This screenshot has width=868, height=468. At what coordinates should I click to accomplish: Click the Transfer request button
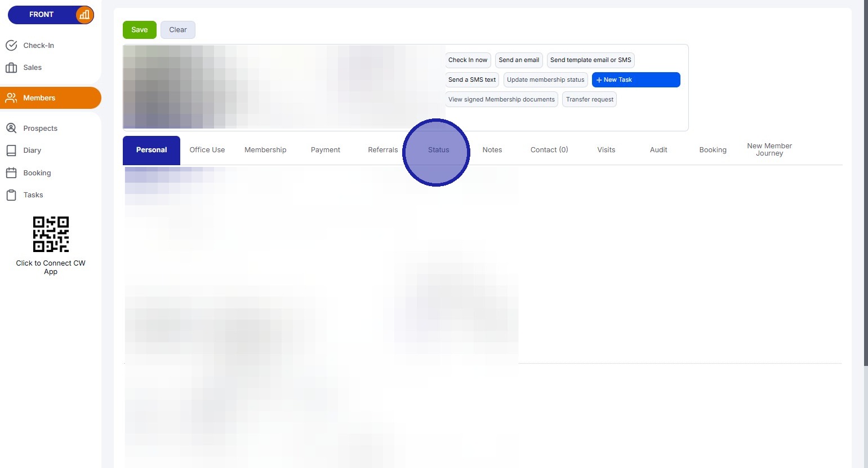click(590, 100)
